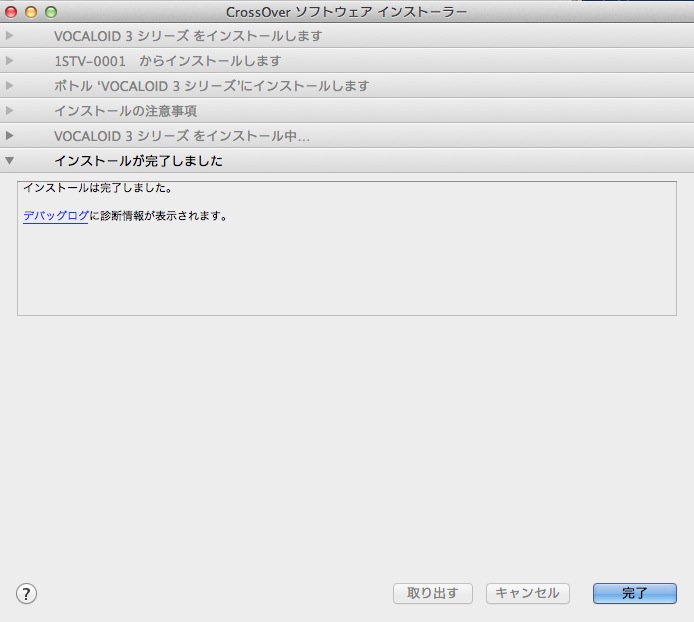Close the CrossOver installer window
The image size is (694, 622).
click(x=11, y=12)
